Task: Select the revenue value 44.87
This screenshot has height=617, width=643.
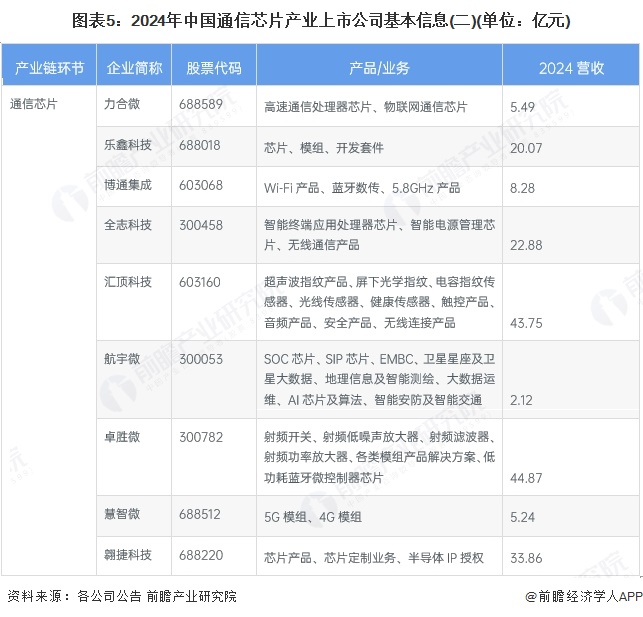Action: tap(526, 478)
